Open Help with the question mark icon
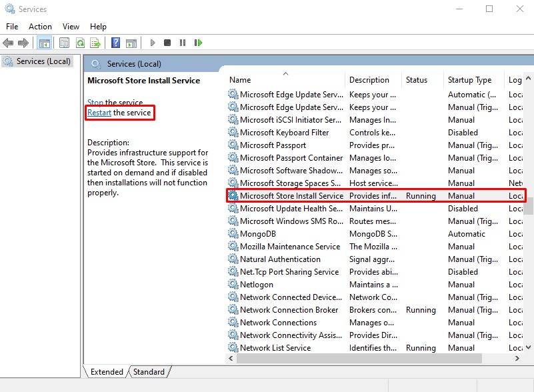 (115, 42)
